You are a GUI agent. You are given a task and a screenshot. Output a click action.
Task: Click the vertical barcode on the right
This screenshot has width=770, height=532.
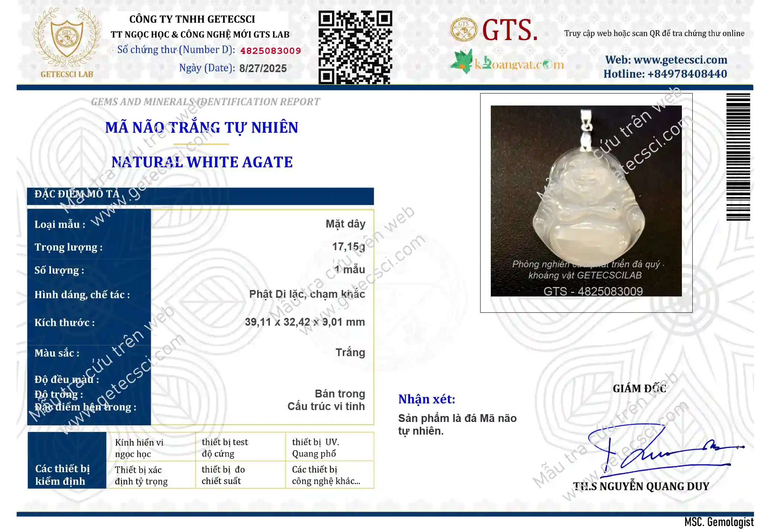(x=738, y=157)
